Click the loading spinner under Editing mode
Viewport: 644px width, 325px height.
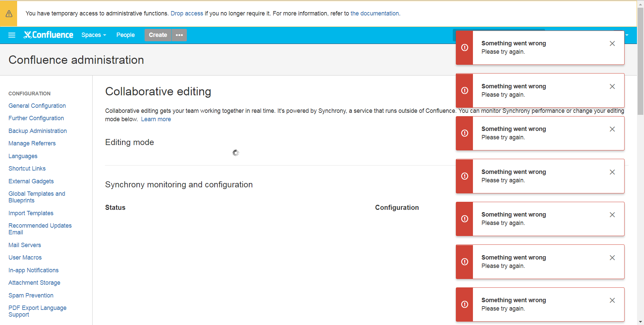pos(236,153)
